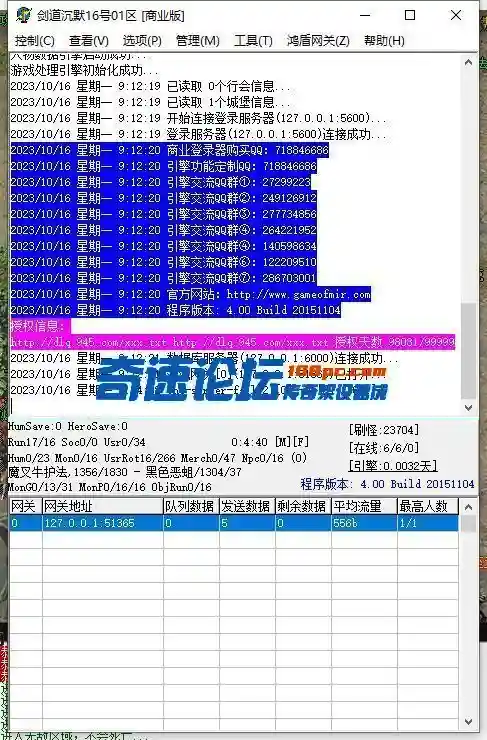
Task: Click 引擎交流QQ群⑦: 286703001 log line
Action: pyautogui.click(x=164, y=278)
